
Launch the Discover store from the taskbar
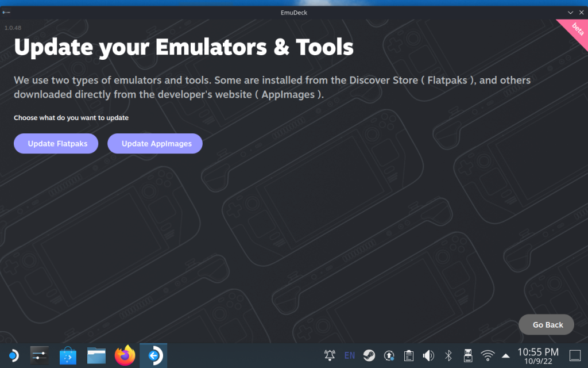[x=68, y=355]
